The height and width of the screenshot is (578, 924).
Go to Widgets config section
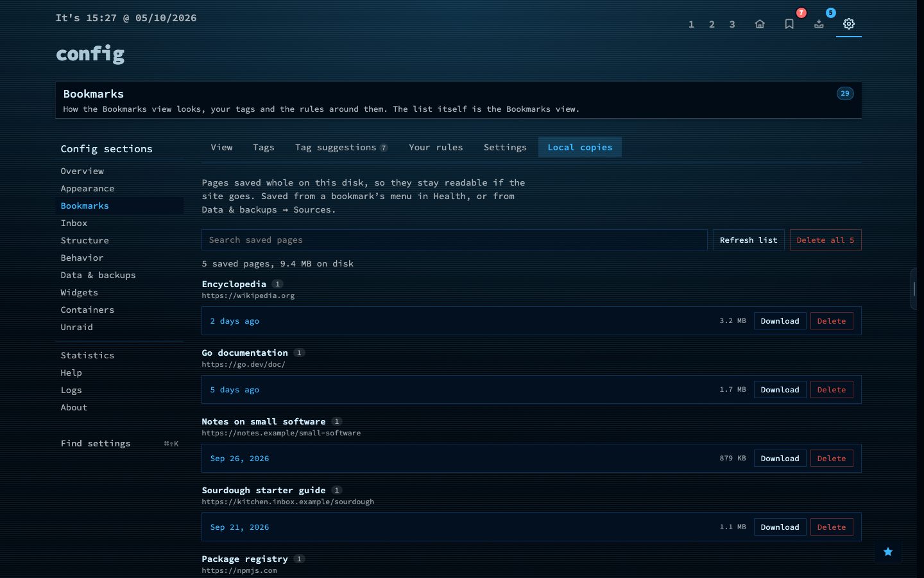[119, 292]
